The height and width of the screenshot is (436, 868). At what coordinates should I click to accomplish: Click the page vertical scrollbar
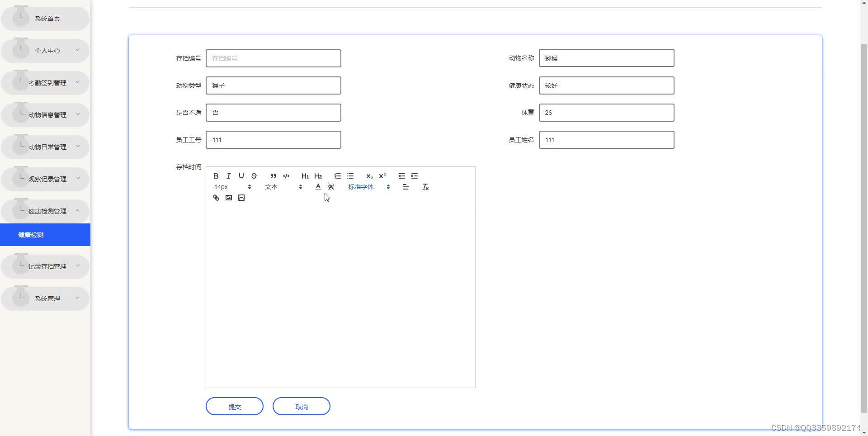[864, 228]
